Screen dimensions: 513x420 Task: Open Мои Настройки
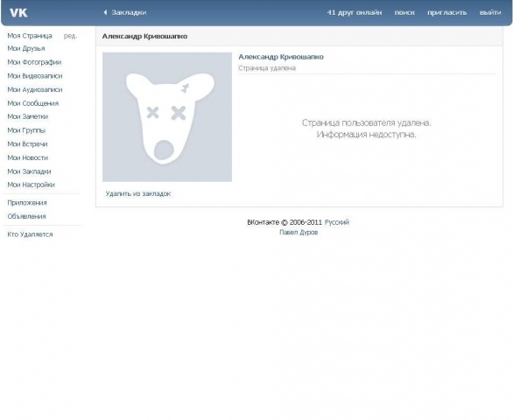click(32, 185)
